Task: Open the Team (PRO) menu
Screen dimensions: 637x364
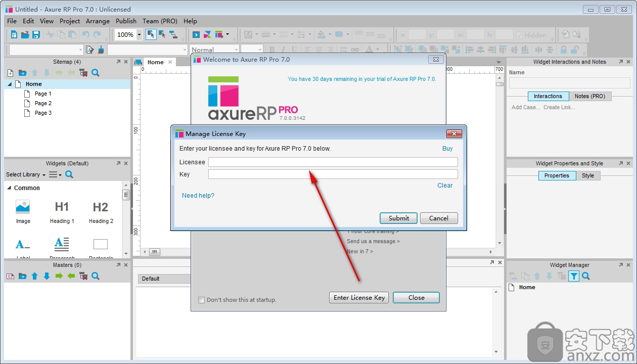Action: pyautogui.click(x=160, y=21)
